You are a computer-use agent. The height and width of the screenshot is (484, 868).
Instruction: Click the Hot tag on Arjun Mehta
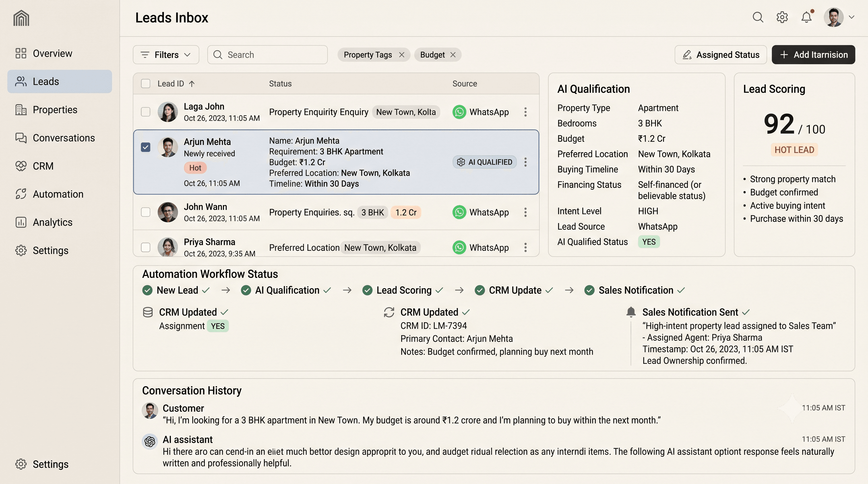[195, 168]
